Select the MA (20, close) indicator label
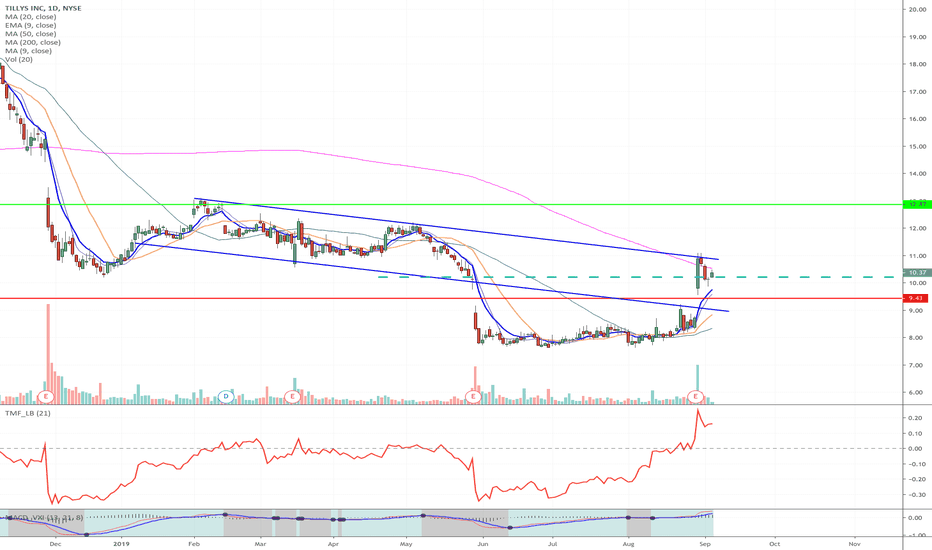 point(30,17)
